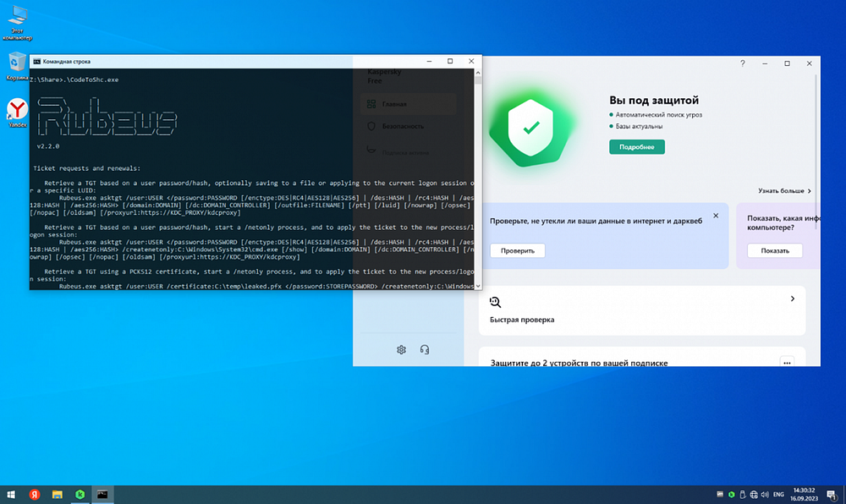
Task: Open Kaspersky settings gear icon
Action: 401,350
